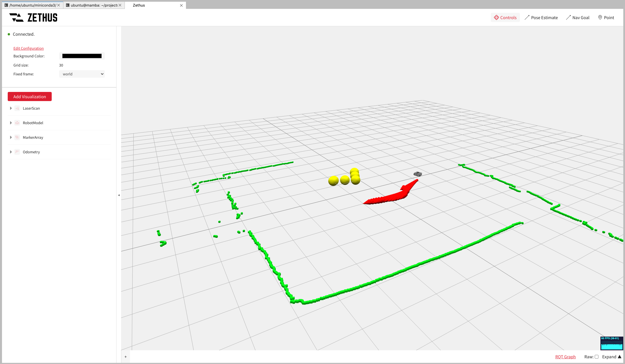
Task: Select the Zethus tab
Action: click(156, 5)
